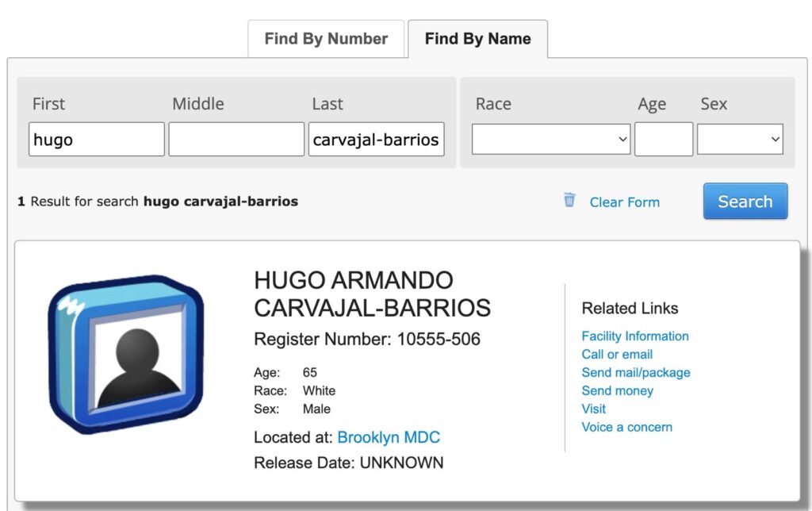Click the Send money link
Image resolution: width=812 pixels, height=511 pixels.
(617, 391)
